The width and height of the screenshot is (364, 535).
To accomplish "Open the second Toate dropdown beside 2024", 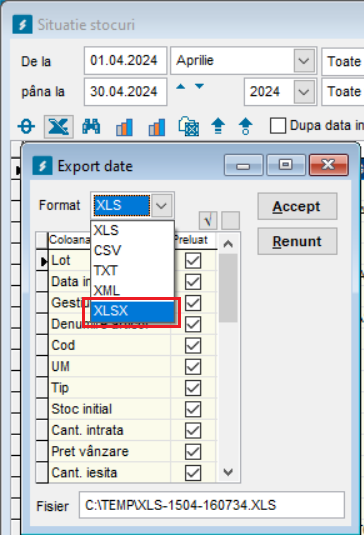I will click(343, 92).
